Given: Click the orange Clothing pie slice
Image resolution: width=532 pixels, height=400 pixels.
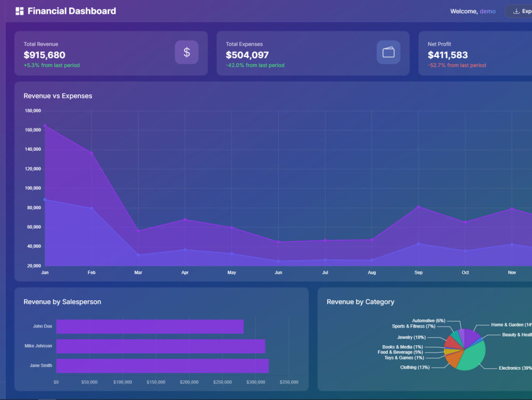Looking at the screenshot, I should tap(455, 361).
